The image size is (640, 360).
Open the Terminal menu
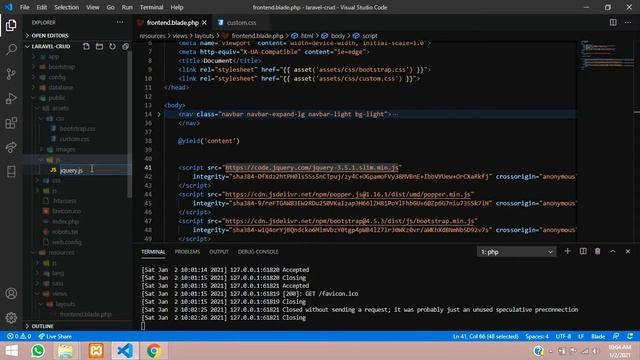coord(151,7)
